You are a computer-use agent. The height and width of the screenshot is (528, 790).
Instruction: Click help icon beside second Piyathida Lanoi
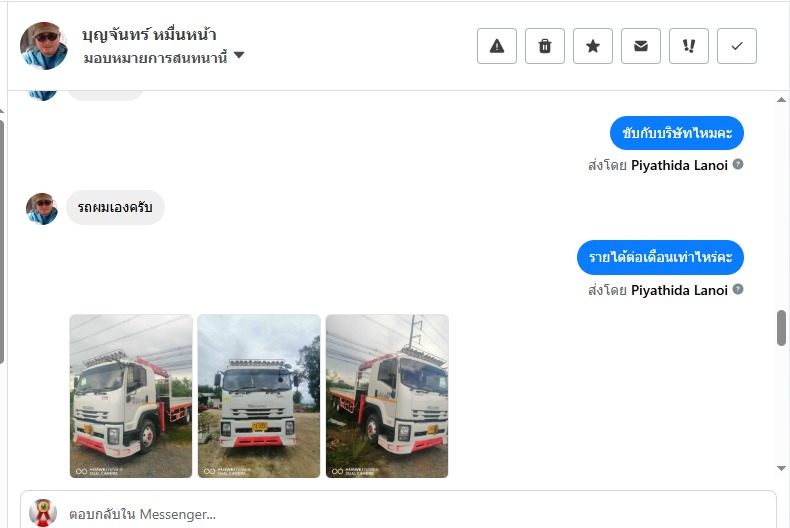738,289
